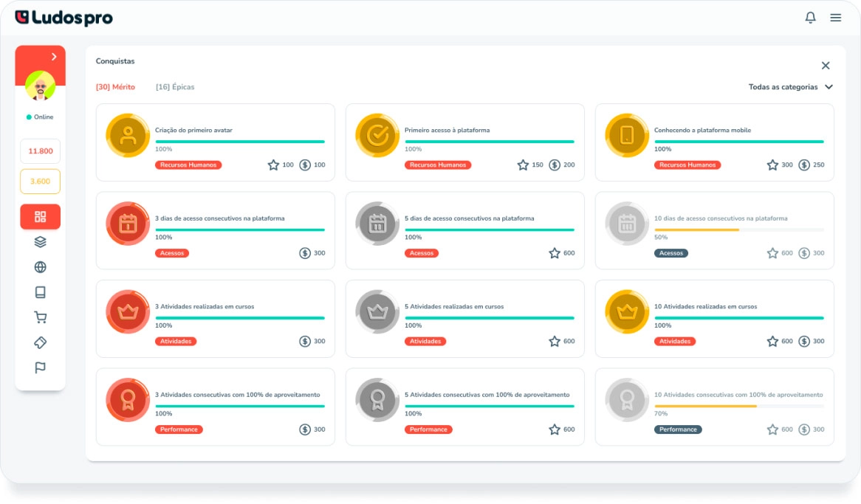Open the hamburger menu in header

point(835,18)
